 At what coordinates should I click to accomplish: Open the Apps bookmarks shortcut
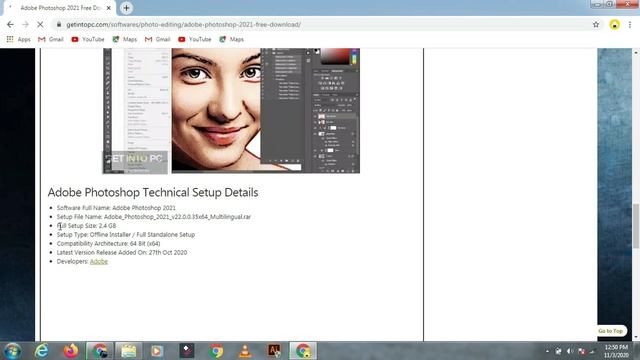coord(18,39)
